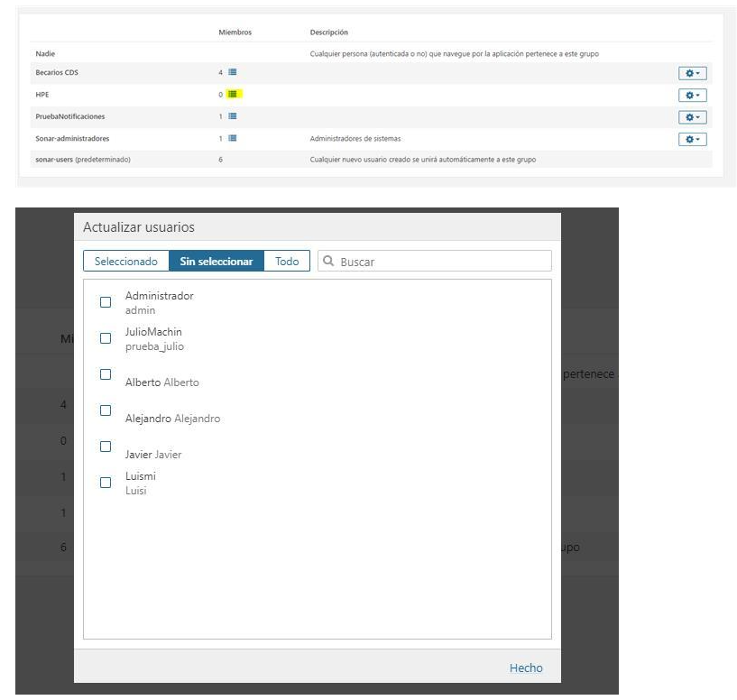Viewport: 737px width, 700px height.
Task: Open member list icon for PruebaNotificaciones
Action: click(x=232, y=116)
